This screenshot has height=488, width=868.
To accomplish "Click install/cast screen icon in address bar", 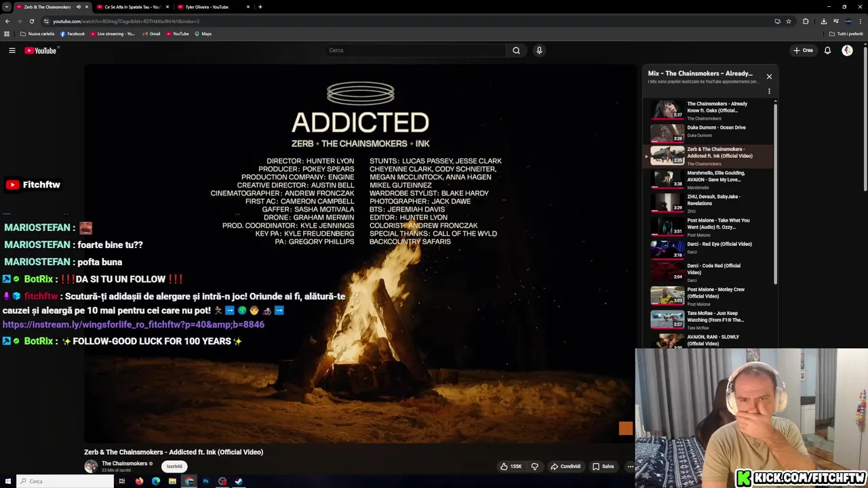I will tap(777, 21).
